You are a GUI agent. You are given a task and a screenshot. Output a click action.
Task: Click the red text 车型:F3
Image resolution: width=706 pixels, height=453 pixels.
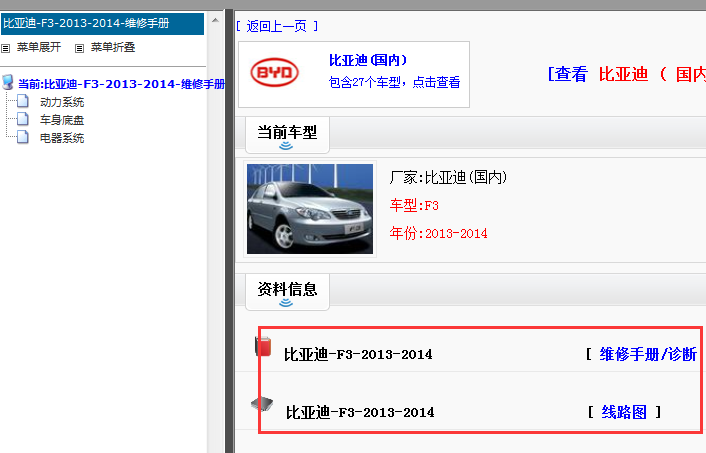414,206
